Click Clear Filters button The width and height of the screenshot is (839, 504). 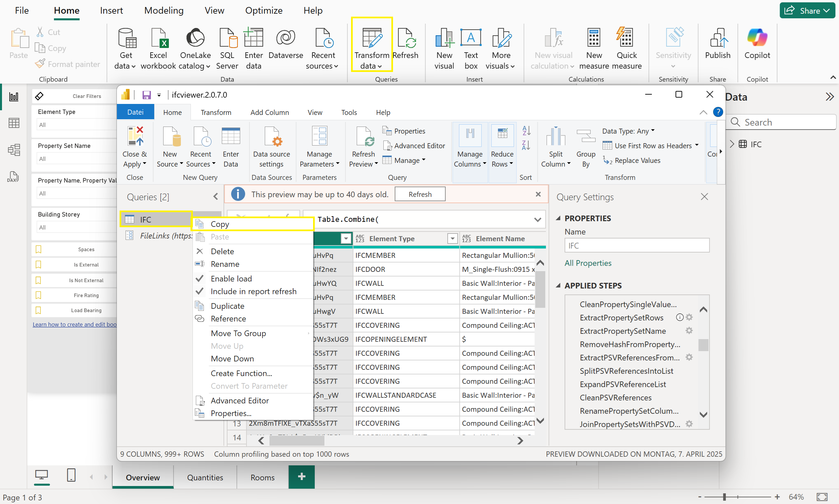[74, 96]
